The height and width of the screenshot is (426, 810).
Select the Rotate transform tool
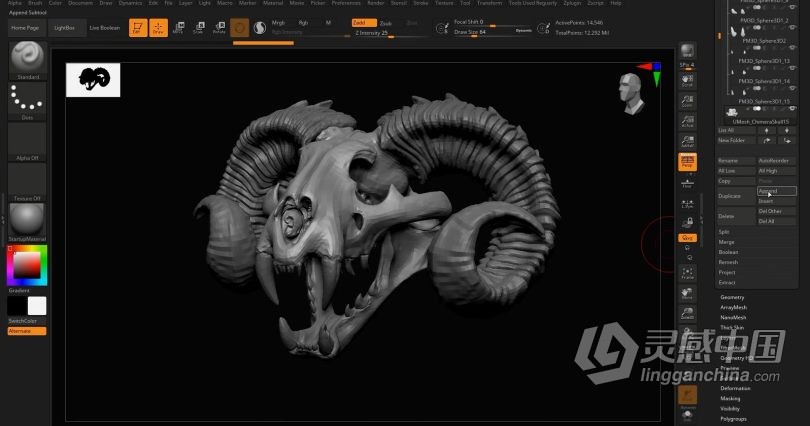pyautogui.click(x=220, y=27)
